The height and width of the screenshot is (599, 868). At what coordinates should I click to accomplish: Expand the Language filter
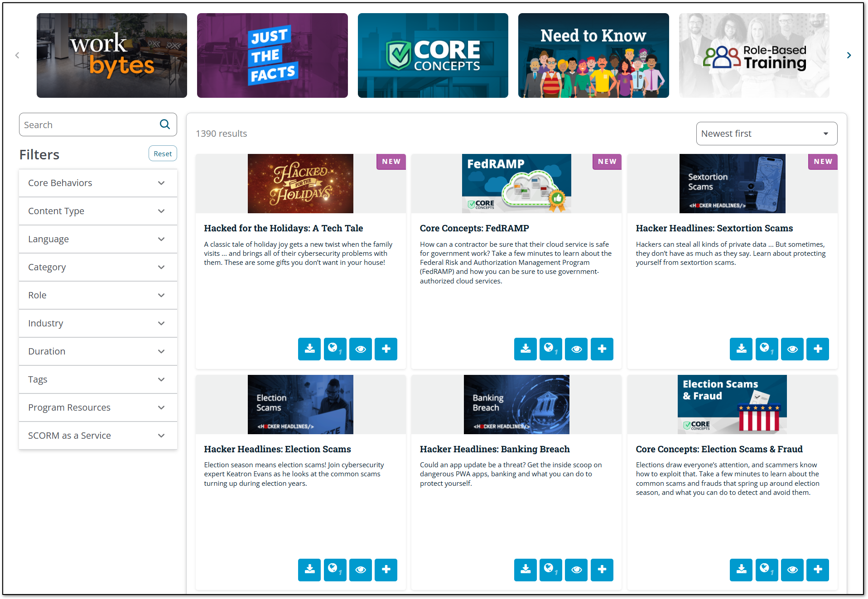click(x=98, y=239)
